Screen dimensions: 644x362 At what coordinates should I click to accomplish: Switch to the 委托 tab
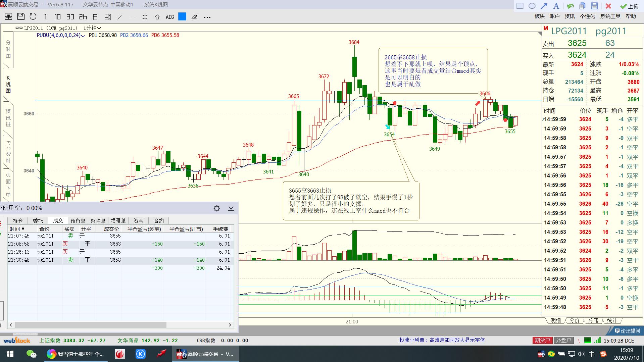coord(38,221)
